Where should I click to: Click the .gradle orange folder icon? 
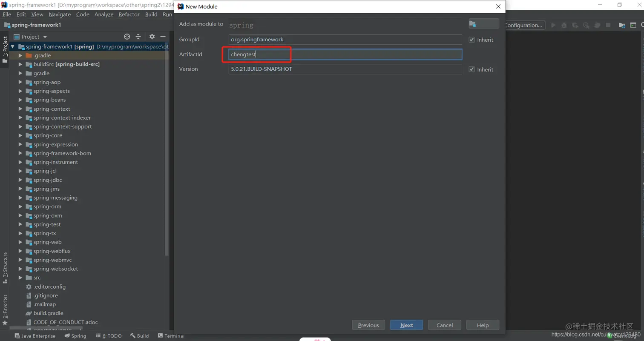tap(29, 55)
